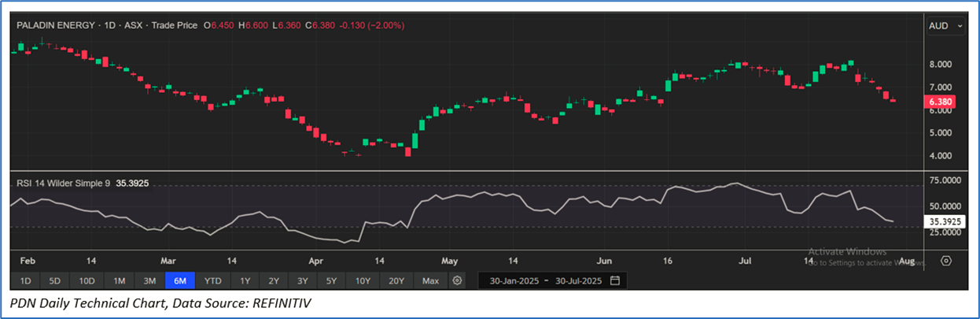Open the AUD currency dropdown

click(x=945, y=26)
